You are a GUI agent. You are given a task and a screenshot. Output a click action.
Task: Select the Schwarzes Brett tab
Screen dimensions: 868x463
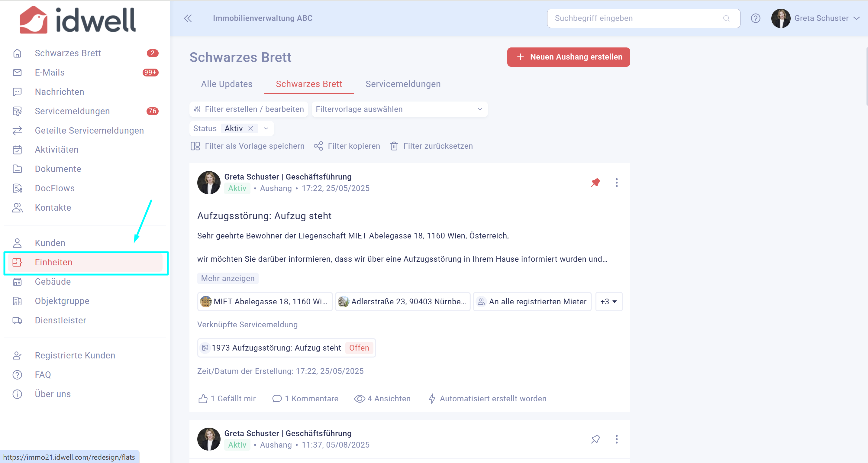(x=309, y=84)
